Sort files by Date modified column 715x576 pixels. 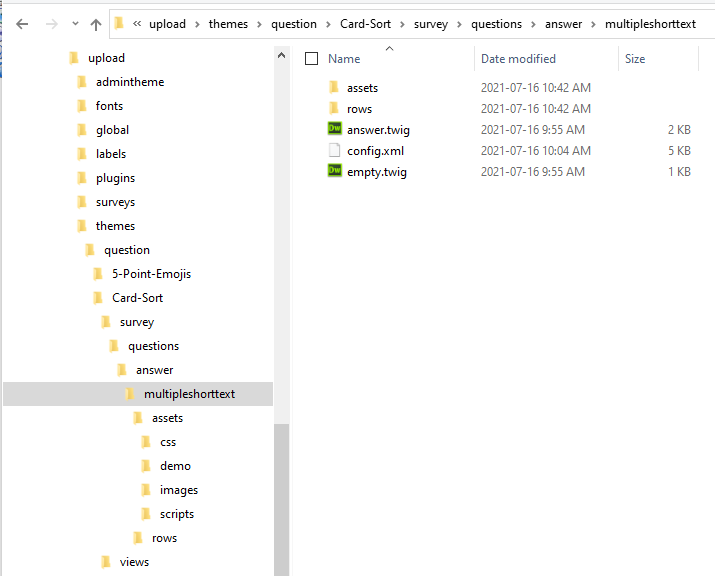click(x=518, y=59)
